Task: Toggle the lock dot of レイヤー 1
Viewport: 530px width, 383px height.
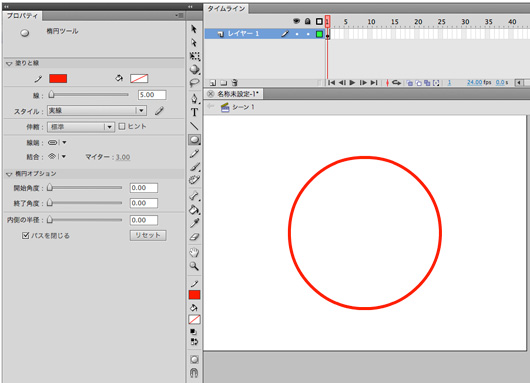Action: 308,34
